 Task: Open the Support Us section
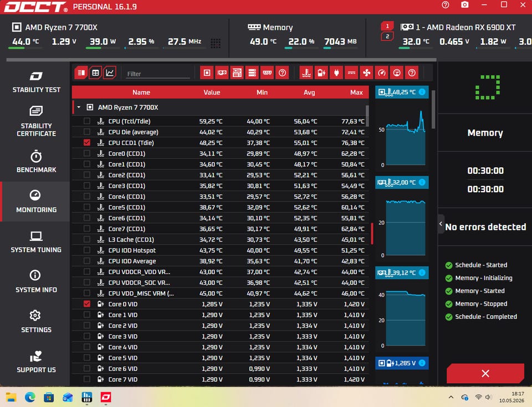(36, 362)
